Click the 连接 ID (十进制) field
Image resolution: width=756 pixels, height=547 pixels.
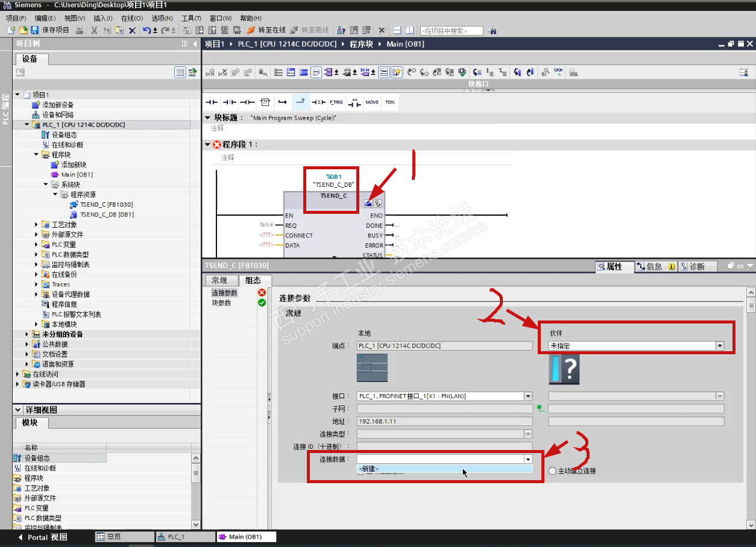(x=444, y=446)
